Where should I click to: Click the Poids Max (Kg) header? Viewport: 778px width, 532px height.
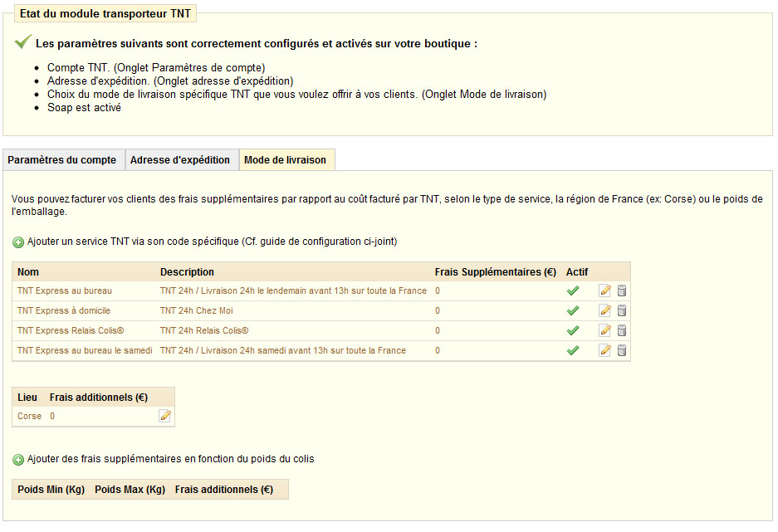(x=130, y=490)
